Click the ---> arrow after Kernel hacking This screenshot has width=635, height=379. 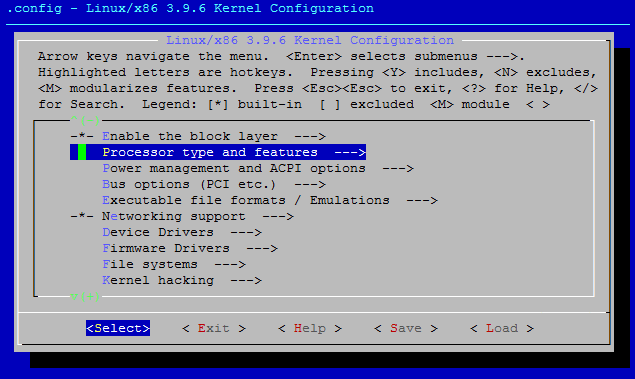pos(246,280)
